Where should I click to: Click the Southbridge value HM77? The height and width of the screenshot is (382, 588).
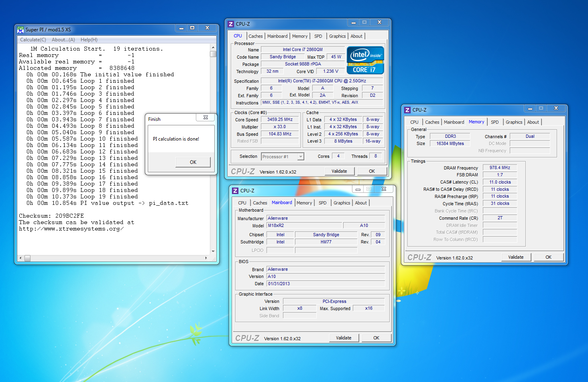click(326, 242)
